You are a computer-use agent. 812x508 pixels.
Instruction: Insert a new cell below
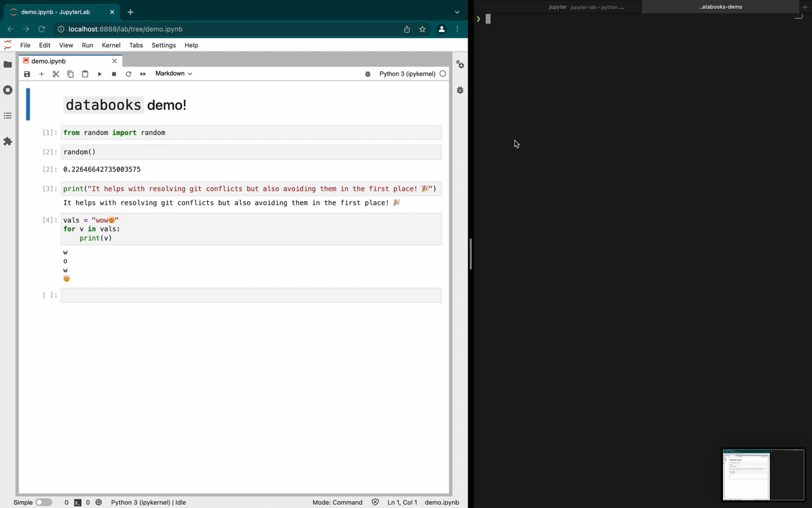click(x=41, y=74)
